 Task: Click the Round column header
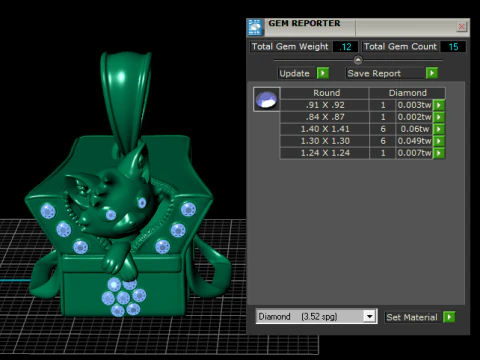pos(325,93)
